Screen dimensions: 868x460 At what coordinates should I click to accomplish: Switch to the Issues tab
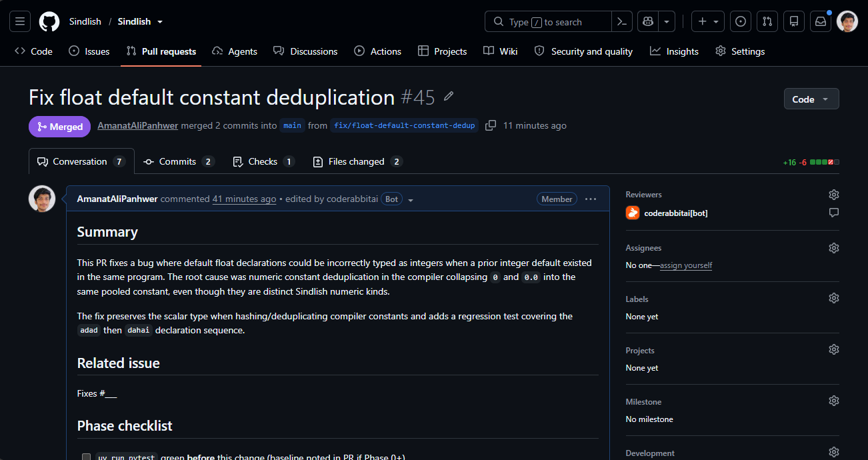[x=89, y=51]
